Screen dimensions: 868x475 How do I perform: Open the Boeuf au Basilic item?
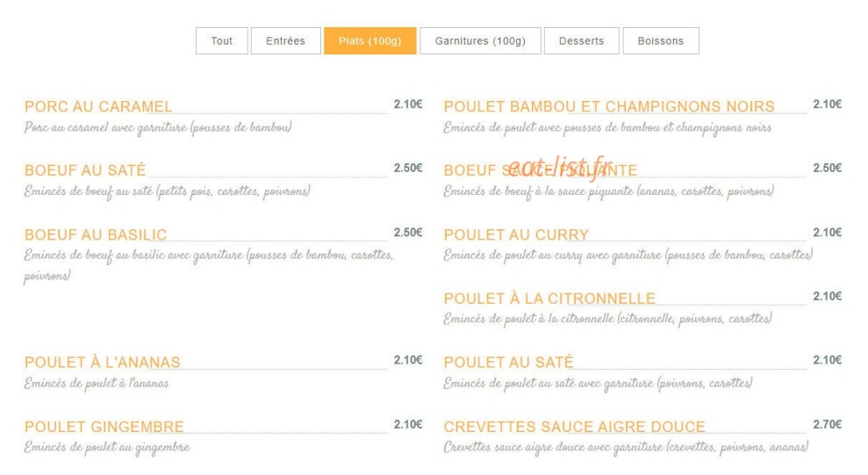(96, 234)
